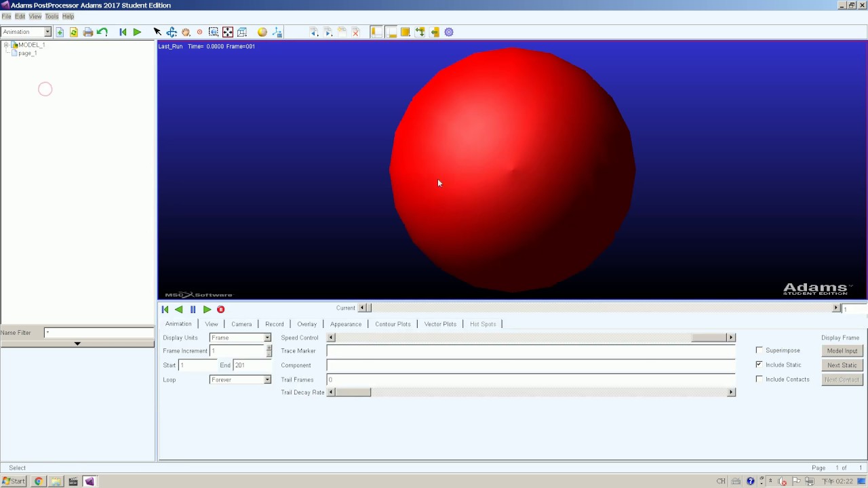
Task: Click the yellow sphere render icon
Action: [x=262, y=32]
